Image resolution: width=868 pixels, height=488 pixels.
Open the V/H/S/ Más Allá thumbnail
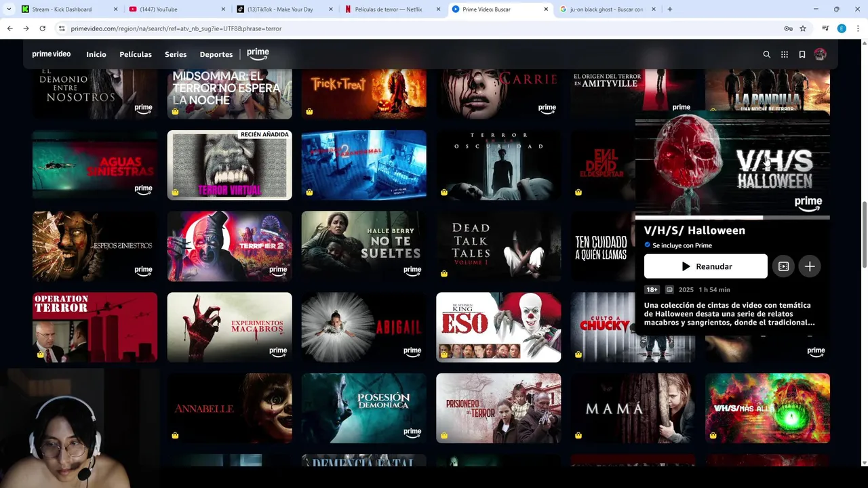(767, 408)
